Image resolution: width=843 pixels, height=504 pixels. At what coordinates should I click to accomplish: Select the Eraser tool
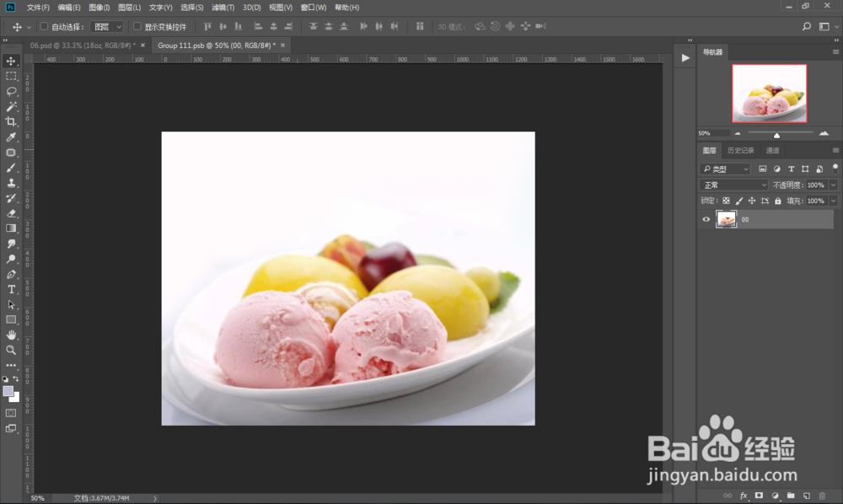(x=11, y=213)
